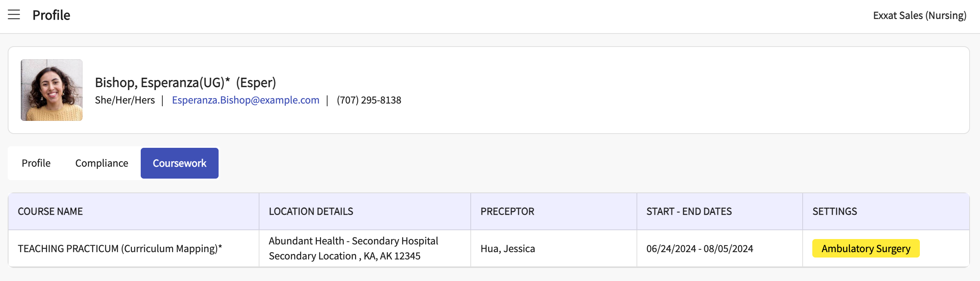Click the She/Her/Hers pronouns text
980x281 pixels.
(125, 100)
